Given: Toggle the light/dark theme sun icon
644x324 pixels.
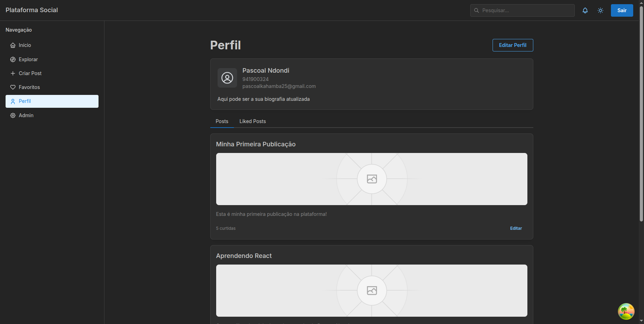Looking at the screenshot, I should [x=600, y=10].
